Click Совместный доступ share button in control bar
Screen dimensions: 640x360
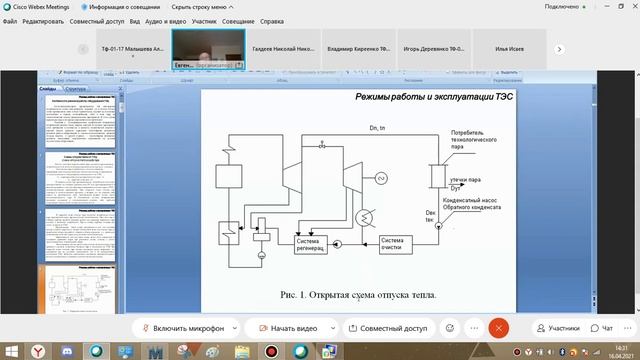coord(388,328)
